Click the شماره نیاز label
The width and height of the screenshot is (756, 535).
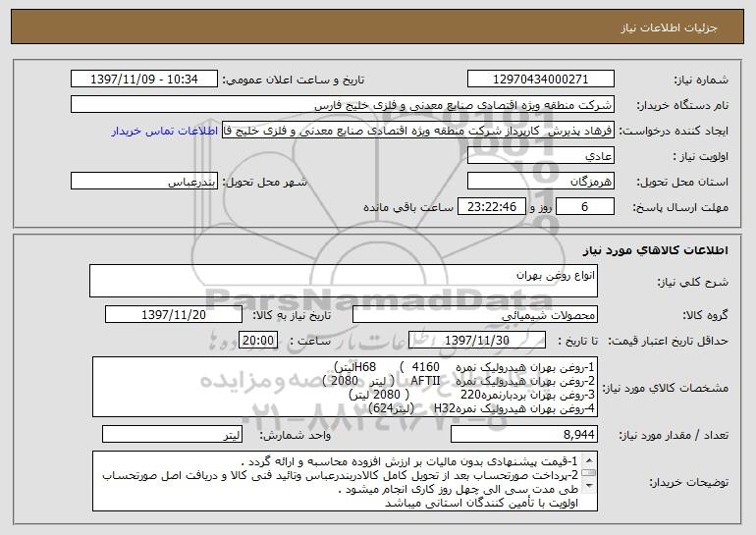pyautogui.click(x=701, y=80)
